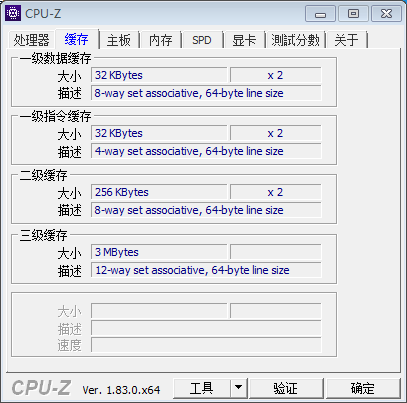The height and width of the screenshot is (403, 407).
Task: Minimize the CPU-Z window
Action: pos(320,14)
